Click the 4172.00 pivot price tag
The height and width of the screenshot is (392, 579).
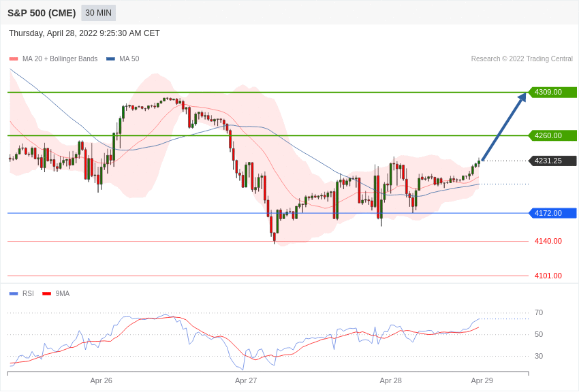click(553, 213)
